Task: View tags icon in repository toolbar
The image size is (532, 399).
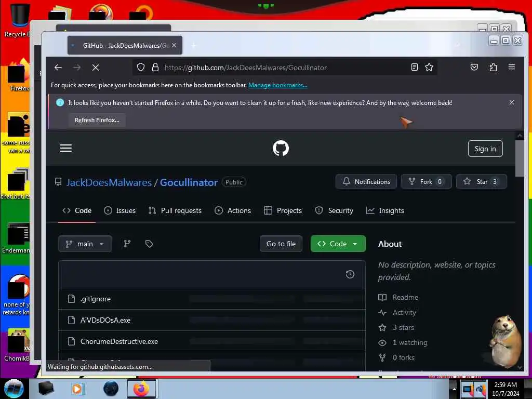Action: pos(149,244)
